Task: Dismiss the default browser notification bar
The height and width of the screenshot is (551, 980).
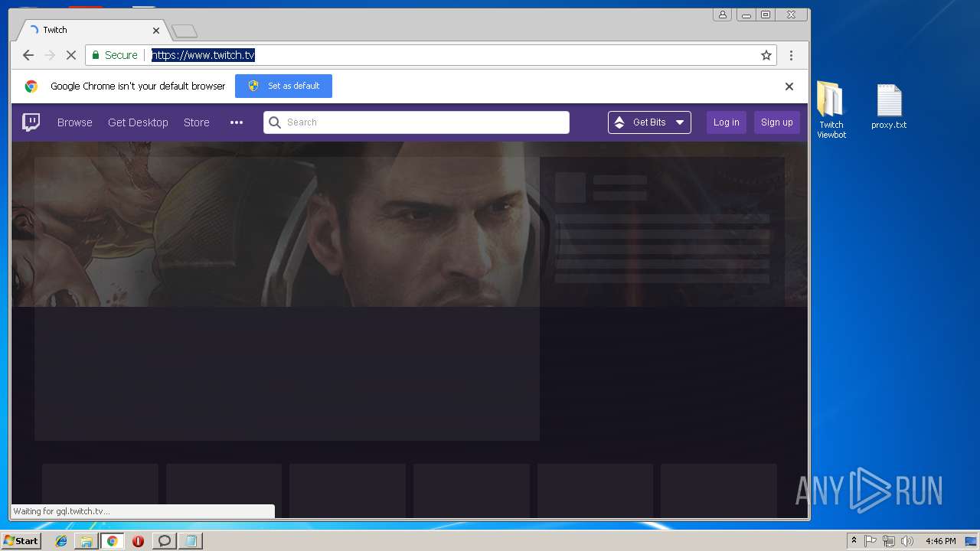Action: coord(789,86)
